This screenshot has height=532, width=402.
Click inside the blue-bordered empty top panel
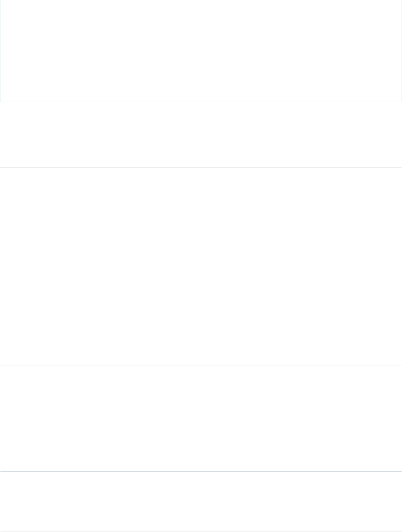(x=201, y=51)
